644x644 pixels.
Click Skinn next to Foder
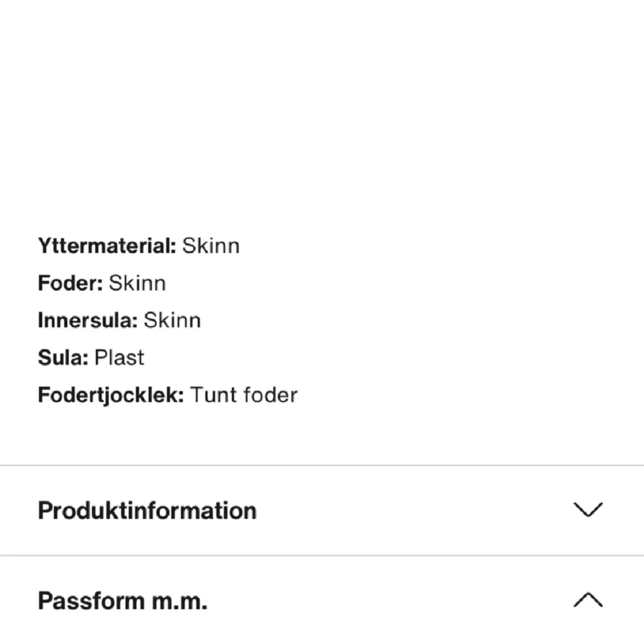click(x=138, y=283)
